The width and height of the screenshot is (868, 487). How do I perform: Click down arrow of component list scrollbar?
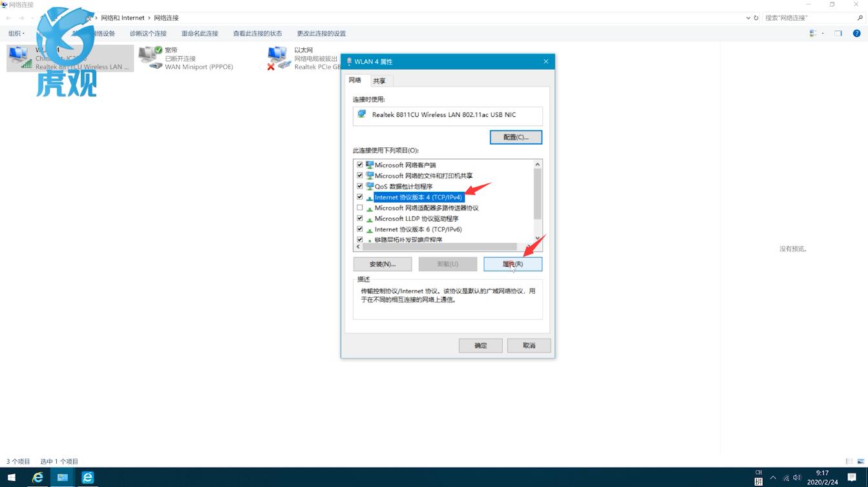tap(537, 238)
